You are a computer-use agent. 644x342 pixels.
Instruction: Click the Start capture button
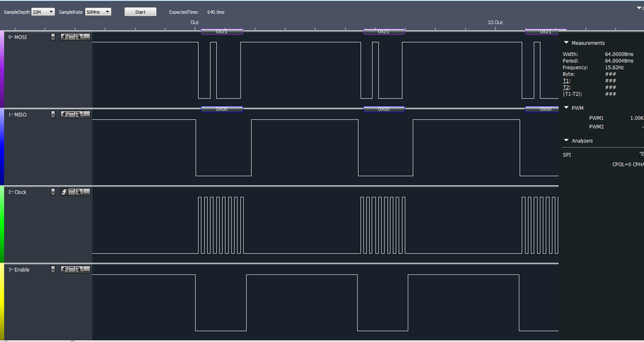141,12
